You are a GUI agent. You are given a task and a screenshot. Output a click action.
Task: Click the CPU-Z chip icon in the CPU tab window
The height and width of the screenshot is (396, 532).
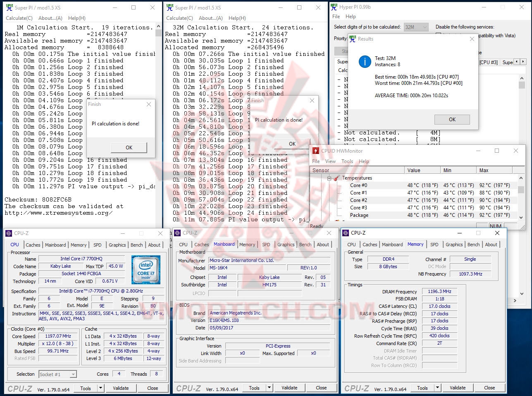pos(9,233)
